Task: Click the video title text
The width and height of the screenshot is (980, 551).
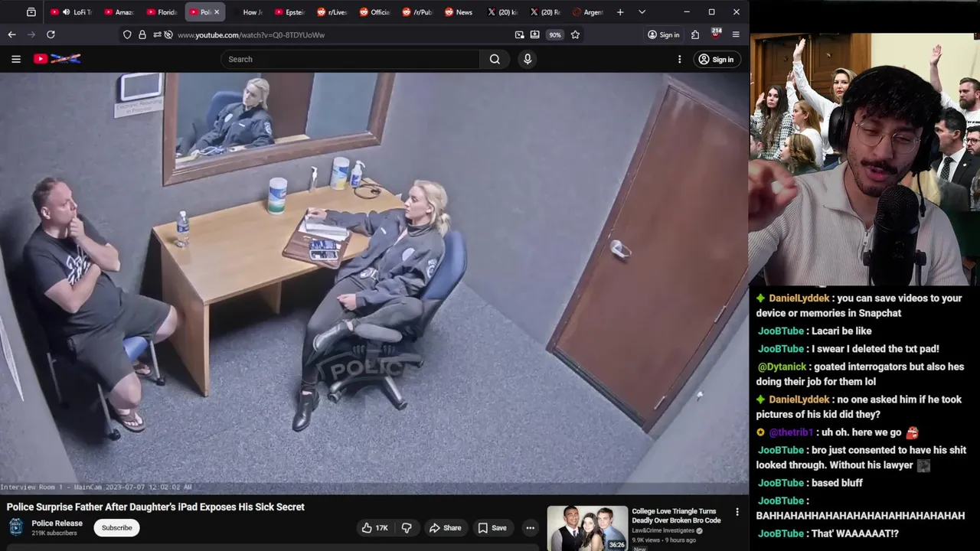Action: (155, 507)
